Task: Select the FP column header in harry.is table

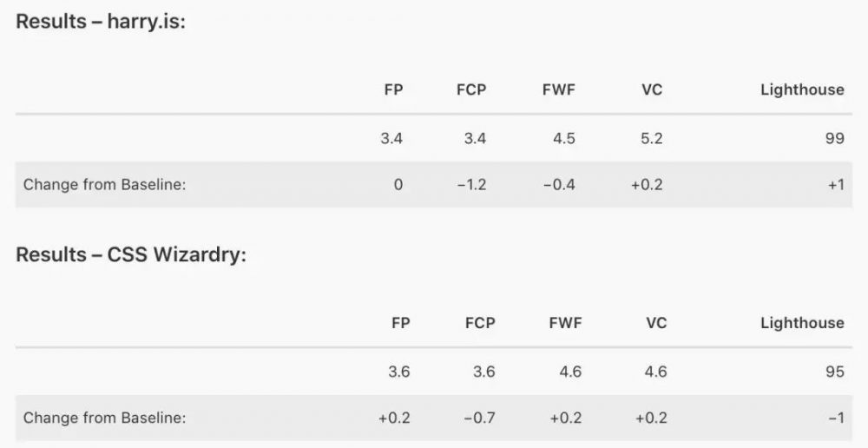Action: coord(393,89)
